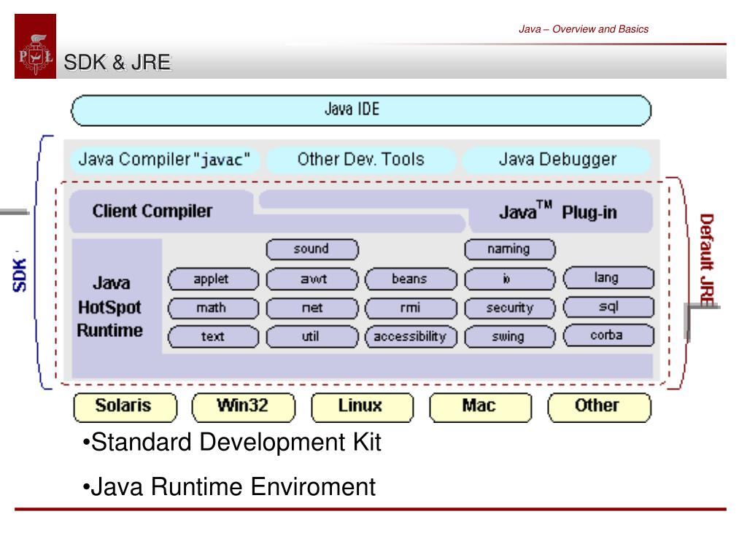
Task: Click the Mac platform box
Action: pyautogui.click(x=480, y=407)
